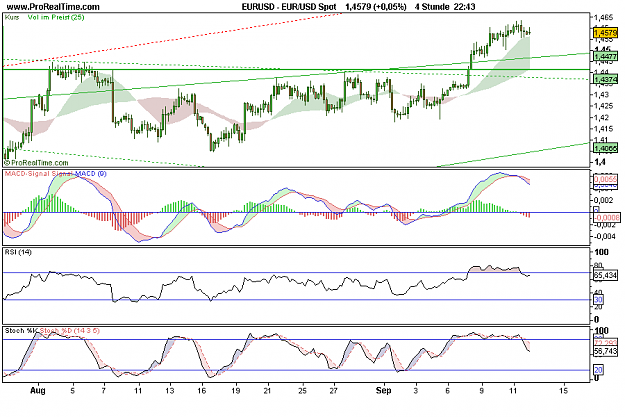Screen dimensions: 625x417
Task: Select the '4 Stunde' timeframe label
Action: (431, 6)
